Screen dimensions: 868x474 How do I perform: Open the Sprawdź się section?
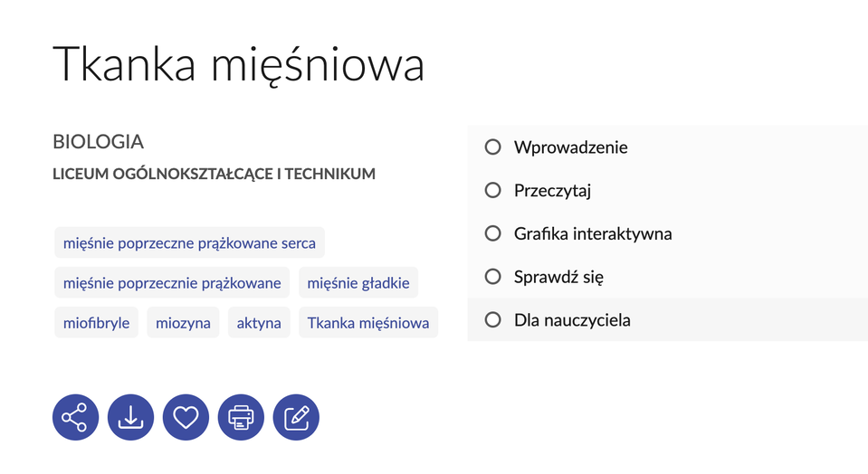point(558,276)
